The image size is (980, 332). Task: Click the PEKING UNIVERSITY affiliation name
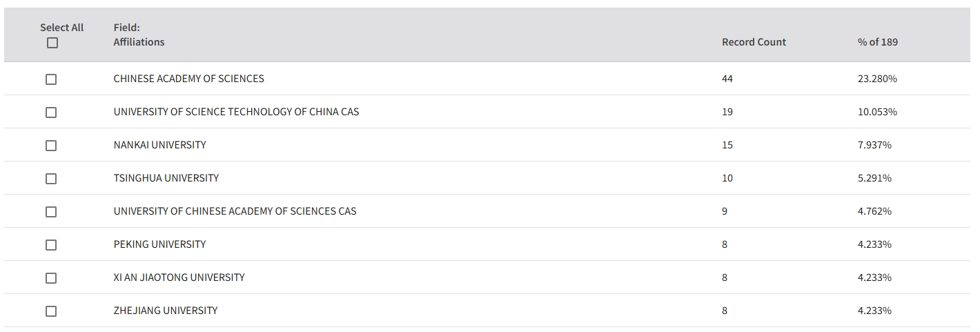[160, 244]
